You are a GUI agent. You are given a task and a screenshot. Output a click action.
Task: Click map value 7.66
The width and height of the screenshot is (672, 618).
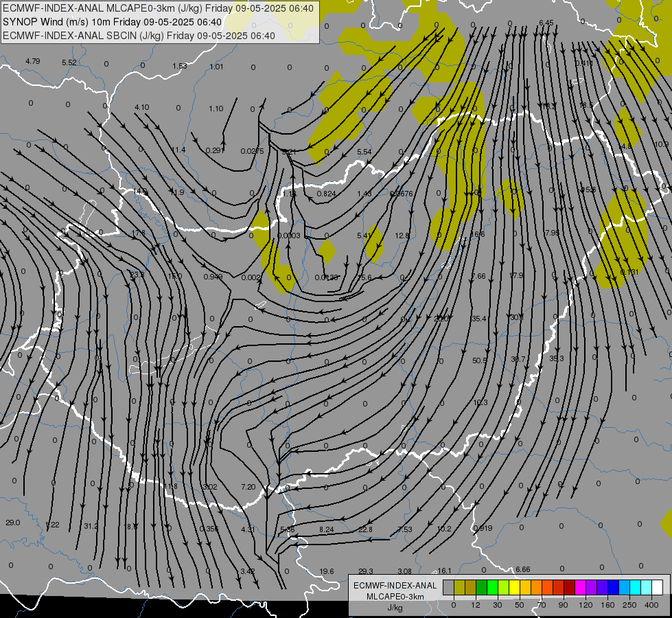(478, 276)
